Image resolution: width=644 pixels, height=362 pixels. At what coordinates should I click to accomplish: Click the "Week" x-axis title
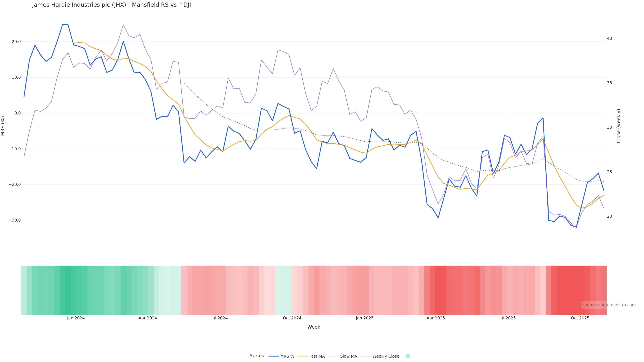coord(313,327)
